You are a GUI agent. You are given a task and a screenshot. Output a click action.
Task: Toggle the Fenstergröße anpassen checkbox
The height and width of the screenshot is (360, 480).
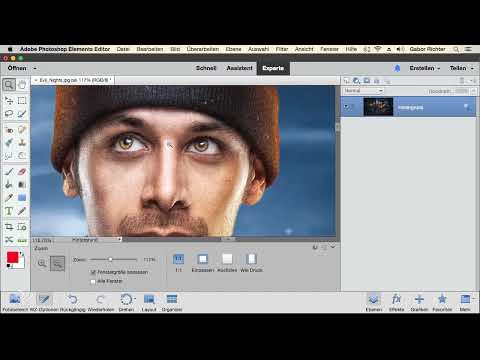coord(93,272)
